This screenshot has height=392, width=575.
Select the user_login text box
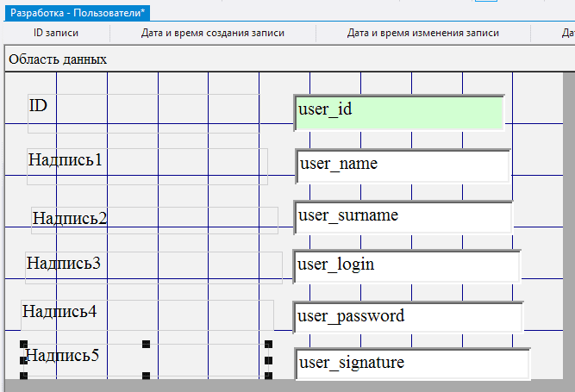(406, 265)
